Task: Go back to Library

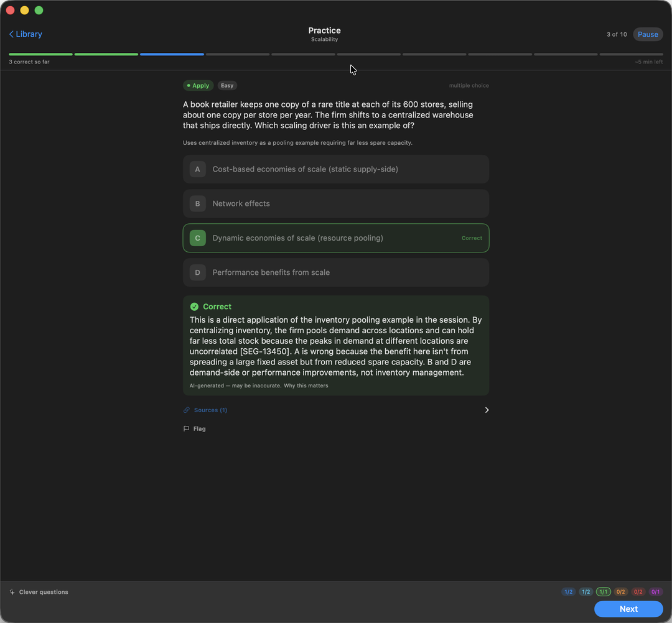Action: 26,34
